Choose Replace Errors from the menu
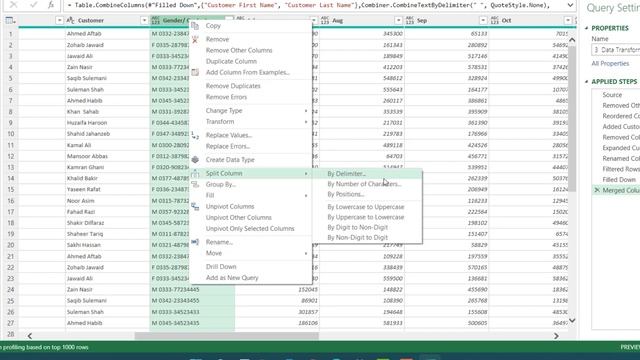The height and width of the screenshot is (360, 640). (x=228, y=146)
